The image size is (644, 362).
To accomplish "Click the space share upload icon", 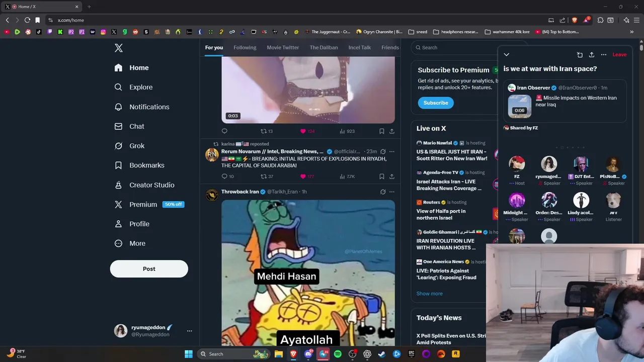I will (x=592, y=54).
